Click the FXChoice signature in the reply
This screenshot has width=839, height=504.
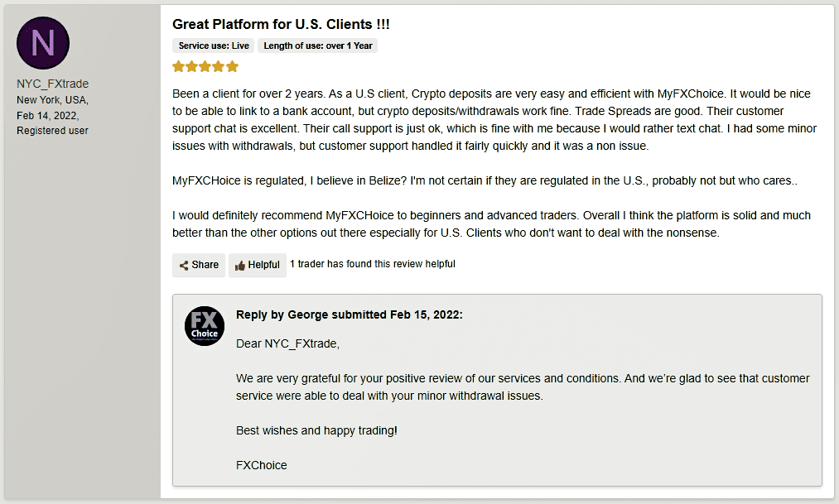pos(262,466)
